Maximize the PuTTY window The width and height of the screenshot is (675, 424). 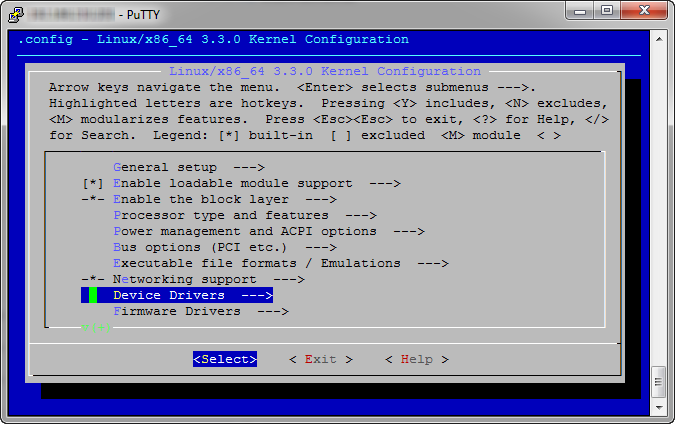[x=606, y=11]
